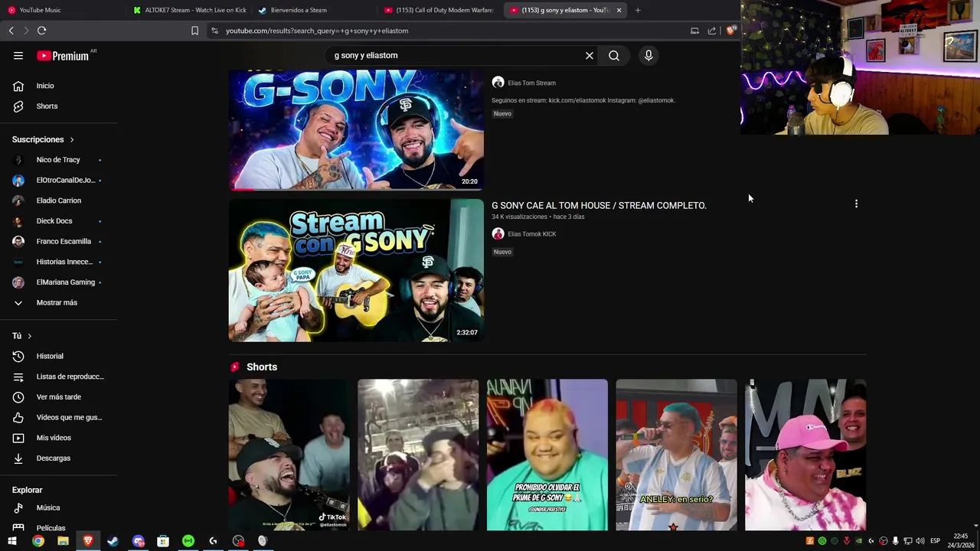Open Chrome from the taskbar
This screenshot has height=551, width=980.
38,541
